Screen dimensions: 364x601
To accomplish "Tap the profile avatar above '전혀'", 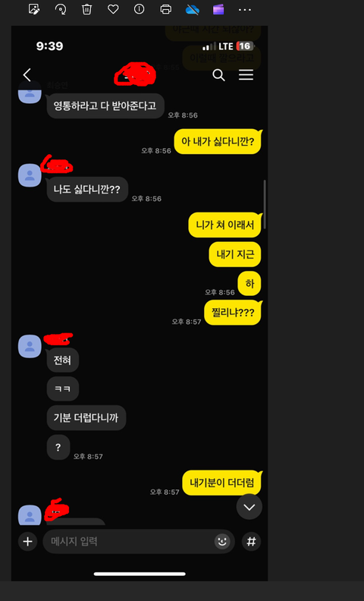I will [x=30, y=347].
